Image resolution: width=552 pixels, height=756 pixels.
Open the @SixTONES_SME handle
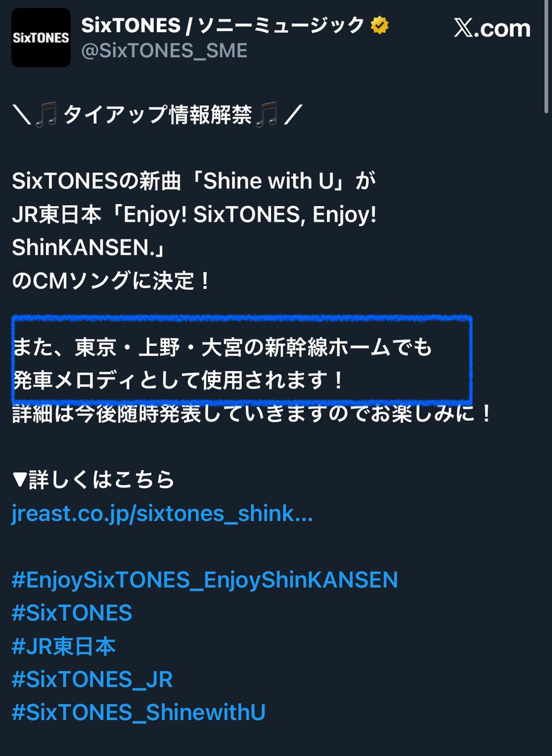(164, 52)
